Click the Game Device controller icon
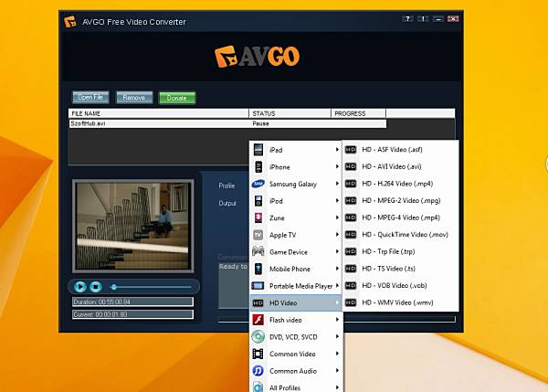The width and height of the screenshot is (548, 392). click(x=258, y=251)
